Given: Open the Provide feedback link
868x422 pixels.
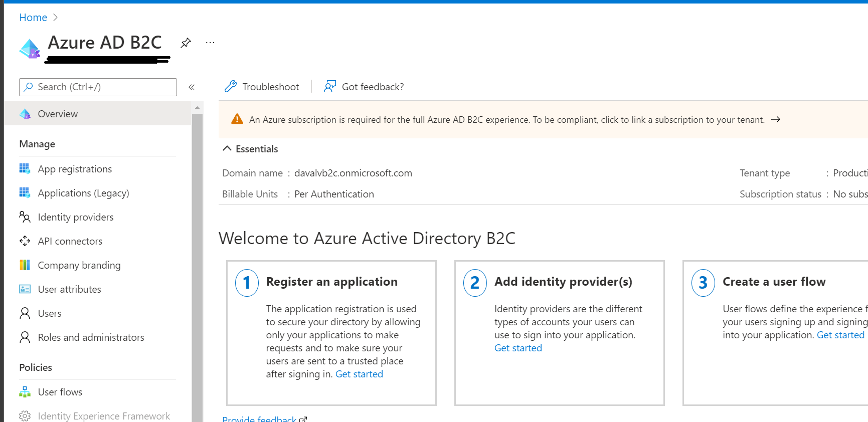Looking at the screenshot, I should (x=264, y=419).
